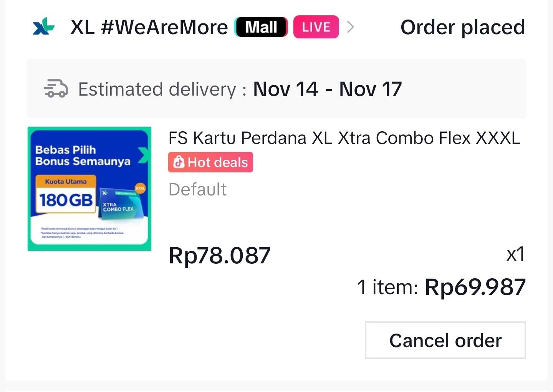Expand the estimated delivery details row
Viewport: 553px width, 392px height.
276,89
